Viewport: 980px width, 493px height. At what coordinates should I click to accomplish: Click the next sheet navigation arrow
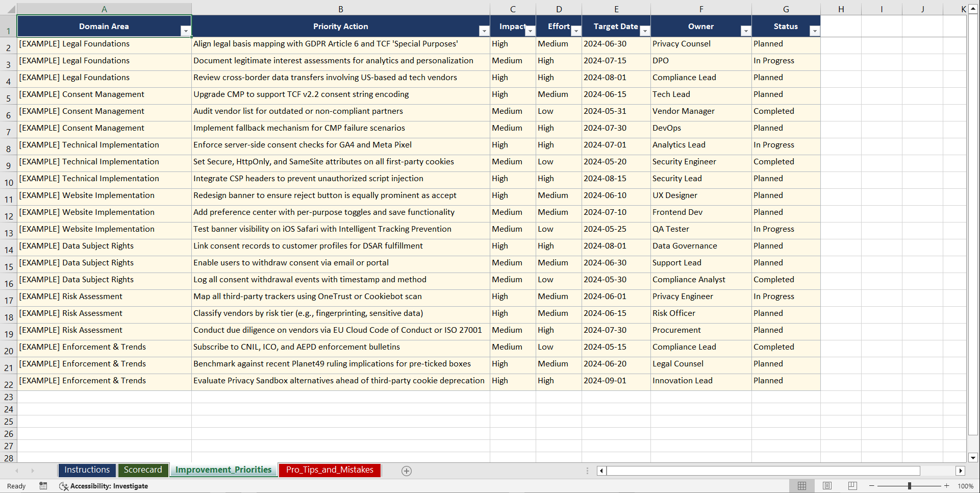(x=33, y=471)
